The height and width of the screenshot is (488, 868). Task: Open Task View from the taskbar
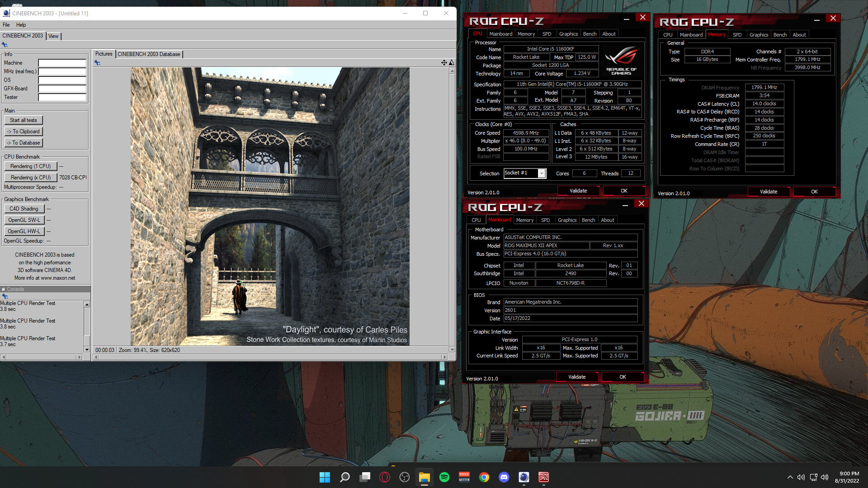[365, 477]
